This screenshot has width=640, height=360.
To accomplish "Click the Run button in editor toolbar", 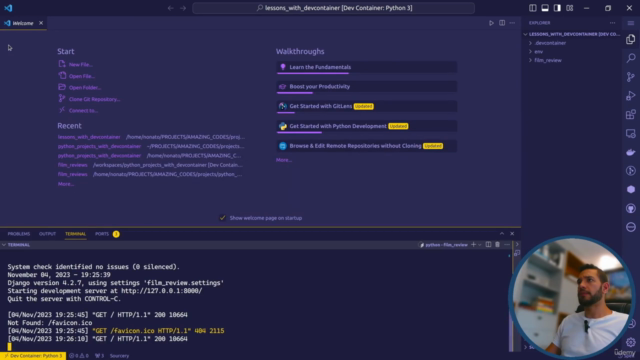I will tap(491, 23).
